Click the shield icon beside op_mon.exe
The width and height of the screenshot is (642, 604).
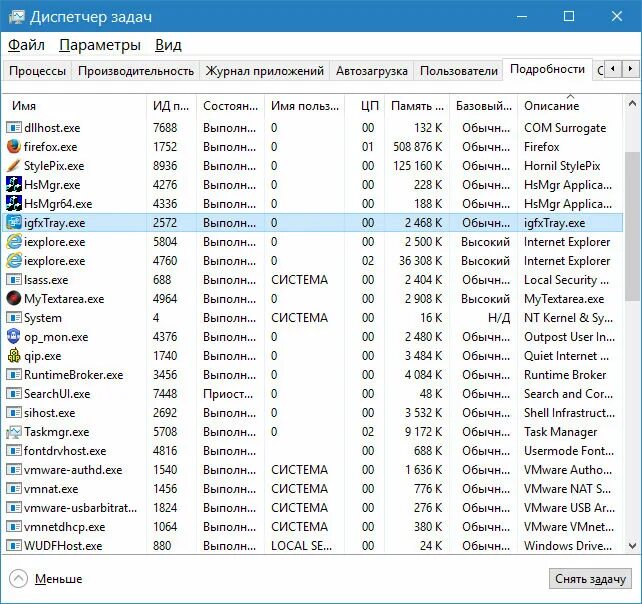pyautogui.click(x=14, y=337)
